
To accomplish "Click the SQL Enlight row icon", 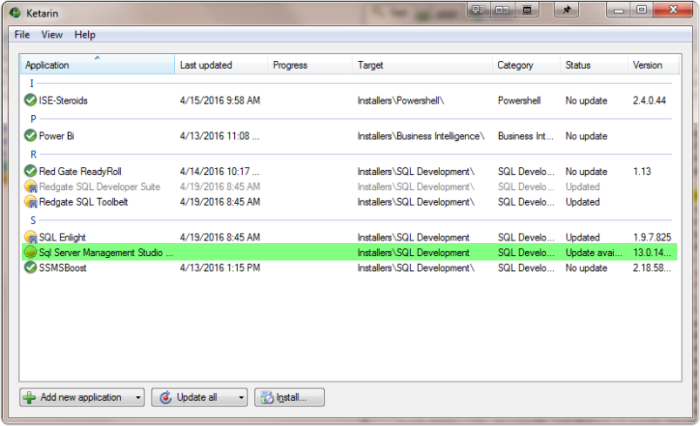I will tap(30, 237).
